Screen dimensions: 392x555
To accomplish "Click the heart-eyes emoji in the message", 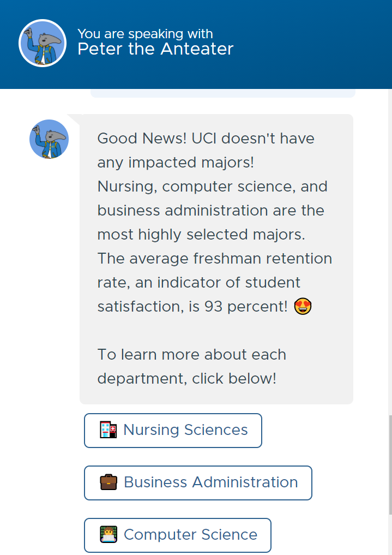I will point(303,307).
